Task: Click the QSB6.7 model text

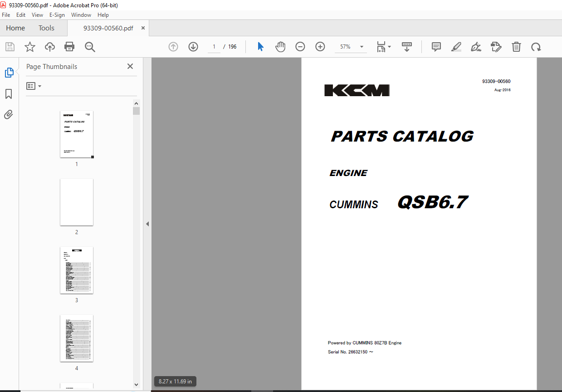Action: pos(433,202)
